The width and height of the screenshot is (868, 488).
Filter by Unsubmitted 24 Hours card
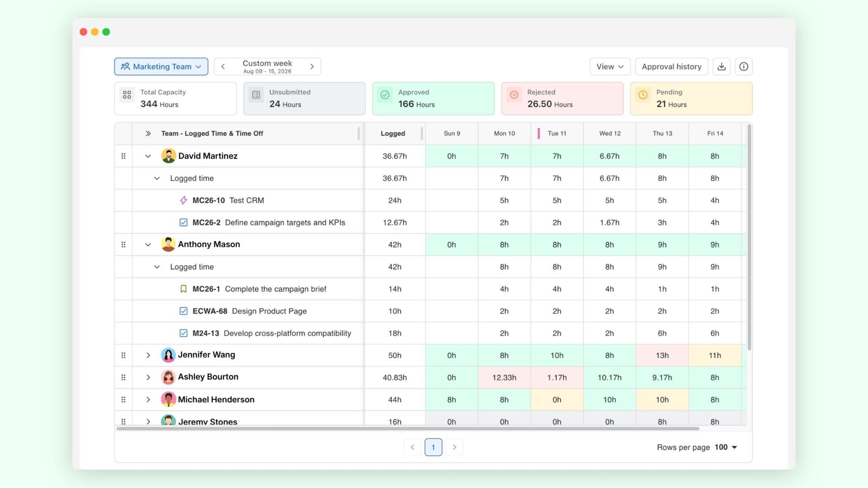tap(304, 99)
